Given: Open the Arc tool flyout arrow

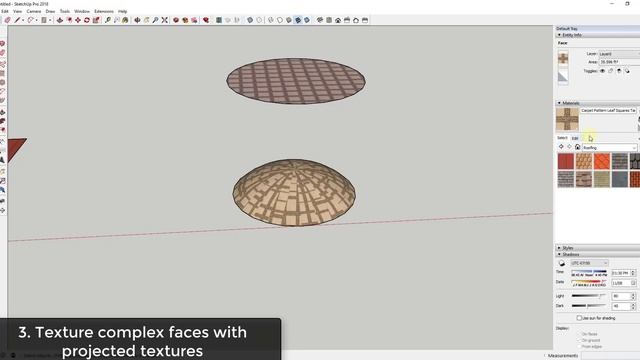Looking at the screenshot, I should pos(36,20).
